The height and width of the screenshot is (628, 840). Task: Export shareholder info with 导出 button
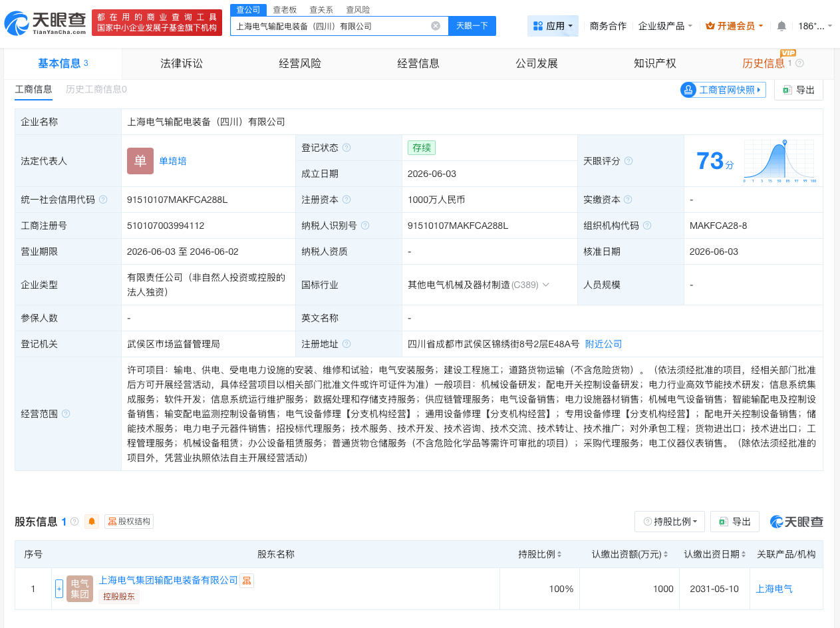click(735, 522)
